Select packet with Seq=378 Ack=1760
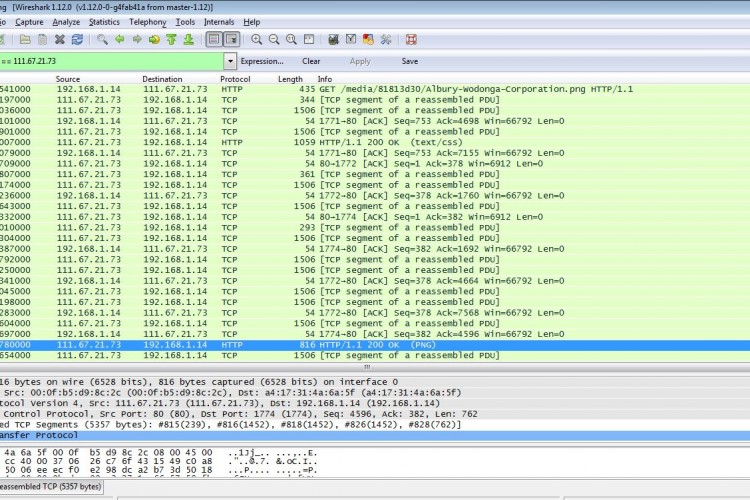 click(x=375, y=196)
